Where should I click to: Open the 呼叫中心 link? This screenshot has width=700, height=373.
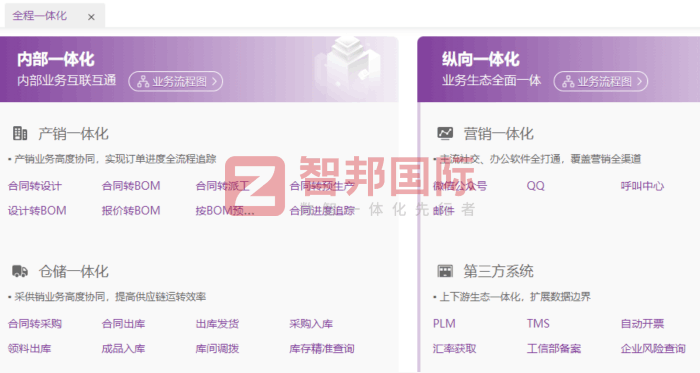pos(642,186)
